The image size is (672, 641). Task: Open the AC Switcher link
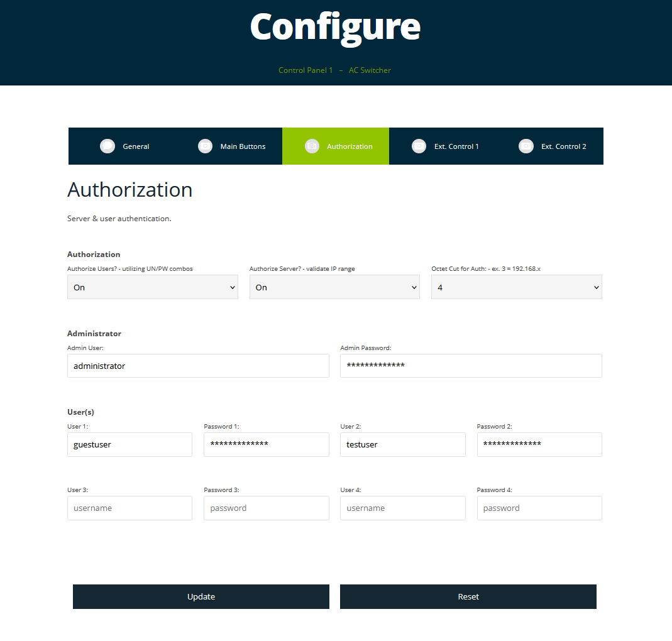tap(370, 70)
